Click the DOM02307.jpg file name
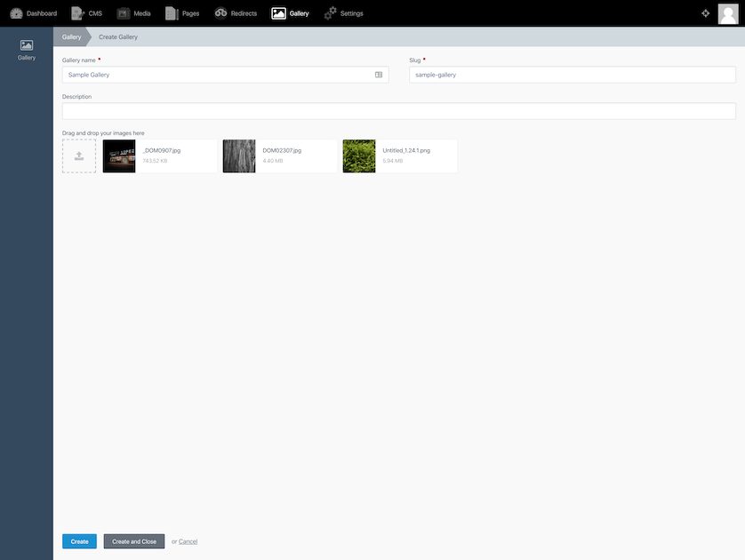The width and height of the screenshot is (745, 560). (x=282, y=150)
